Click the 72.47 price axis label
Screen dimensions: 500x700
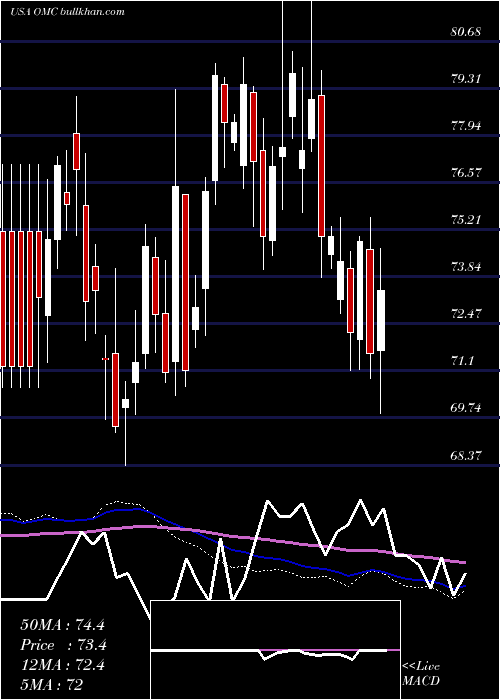[466, 313]
